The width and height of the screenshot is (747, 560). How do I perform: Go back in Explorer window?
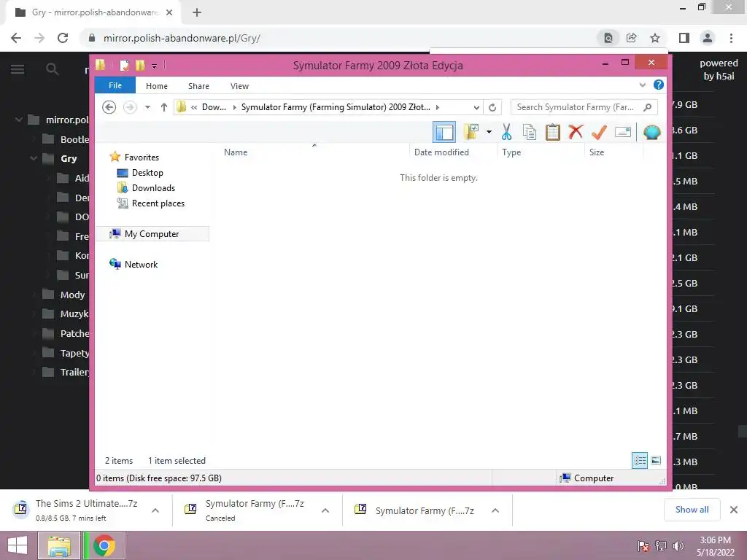pyautogui.click(x=109, y=107)
